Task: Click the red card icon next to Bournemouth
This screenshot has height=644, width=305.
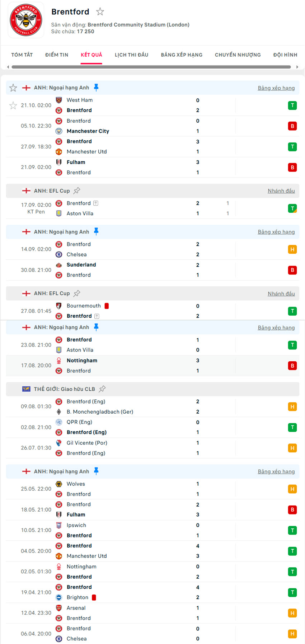Action: [x=106, y=305]
